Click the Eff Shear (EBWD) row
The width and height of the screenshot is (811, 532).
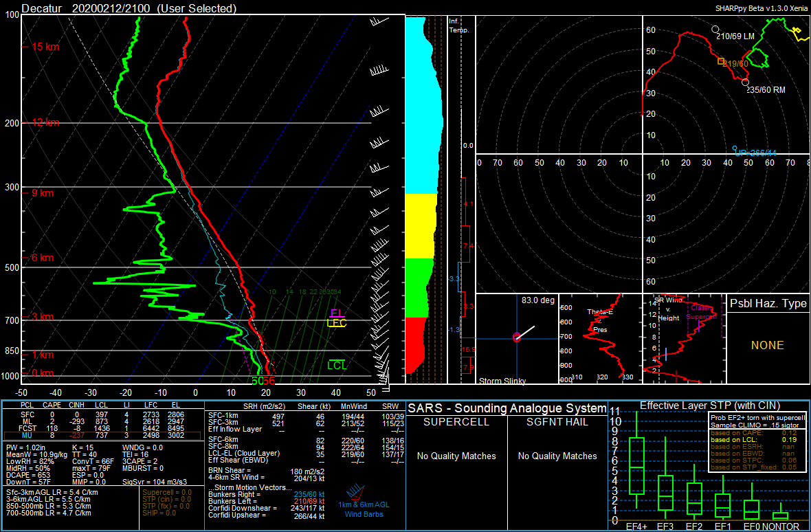tap(305, 460)
